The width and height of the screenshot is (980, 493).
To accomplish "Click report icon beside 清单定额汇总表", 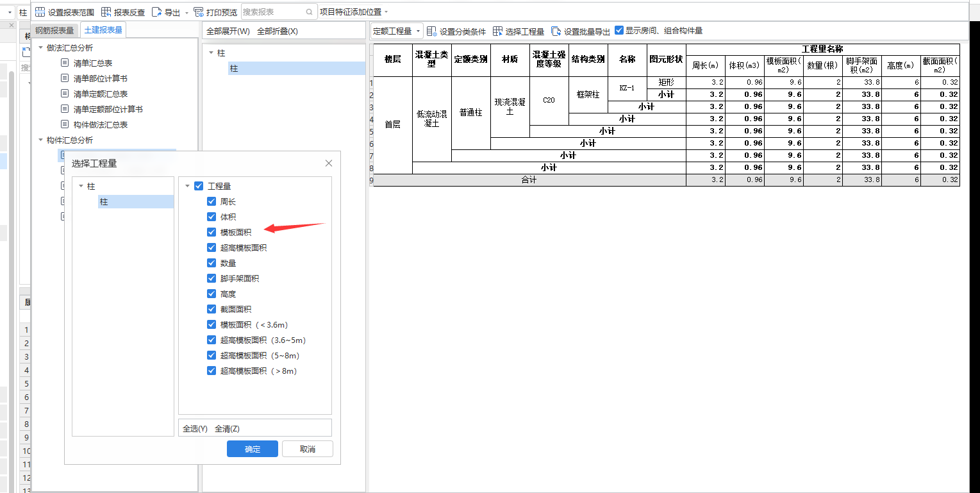I will click(64, 94).
